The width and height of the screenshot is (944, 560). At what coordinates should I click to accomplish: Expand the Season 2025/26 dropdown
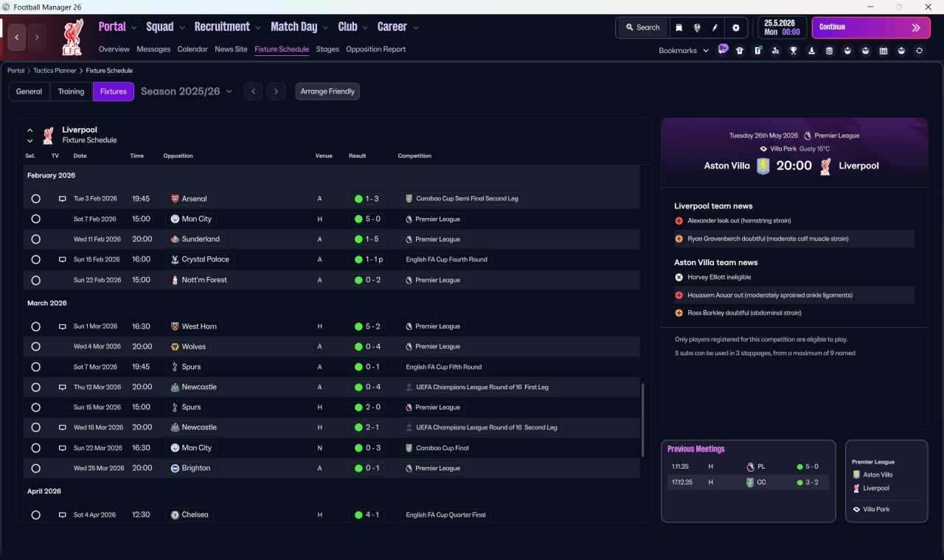(187, 91)
